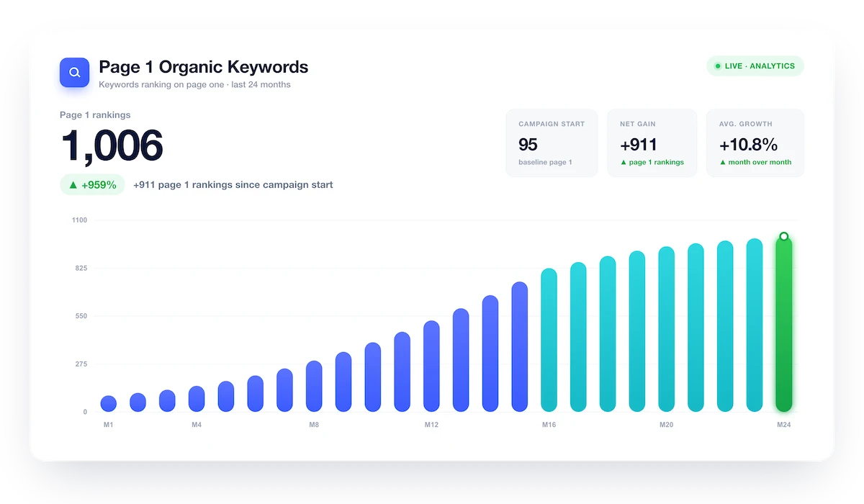Click the green dot in the LIVE badge
Screen dimensions: 864x504
pos(717,66)
